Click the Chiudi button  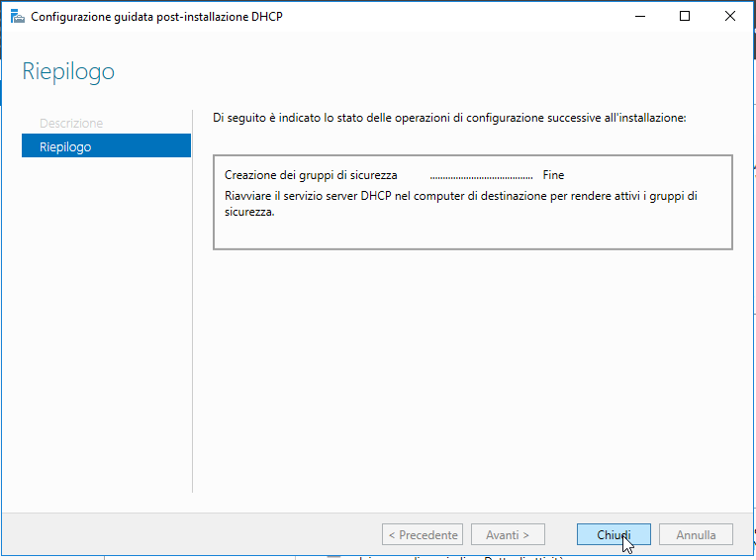pos(614,534)
